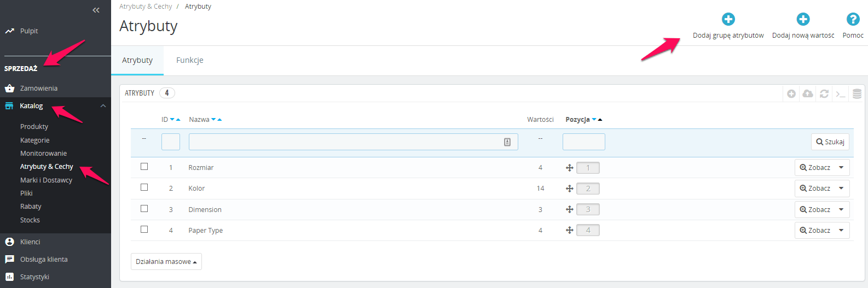Viewport: 868px width, 288px height.
Task: Click the show SQL query terminal icon
Action: click(841, 94)
